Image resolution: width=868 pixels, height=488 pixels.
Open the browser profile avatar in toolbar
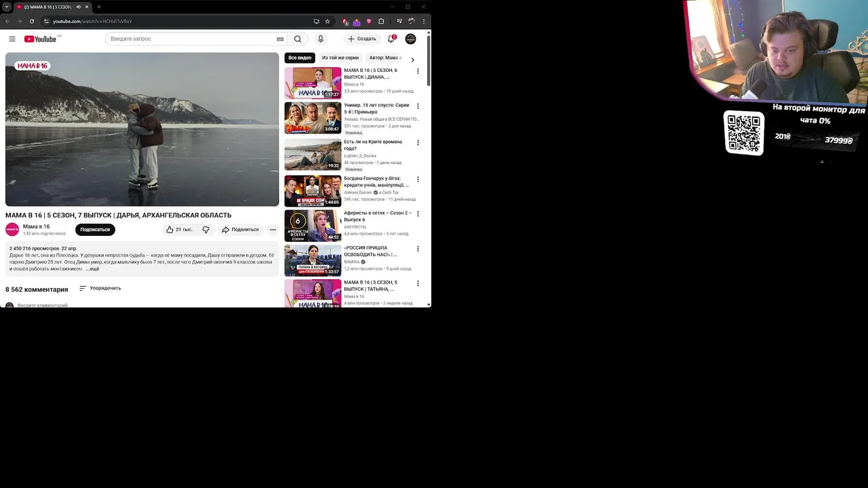point(412,21)
